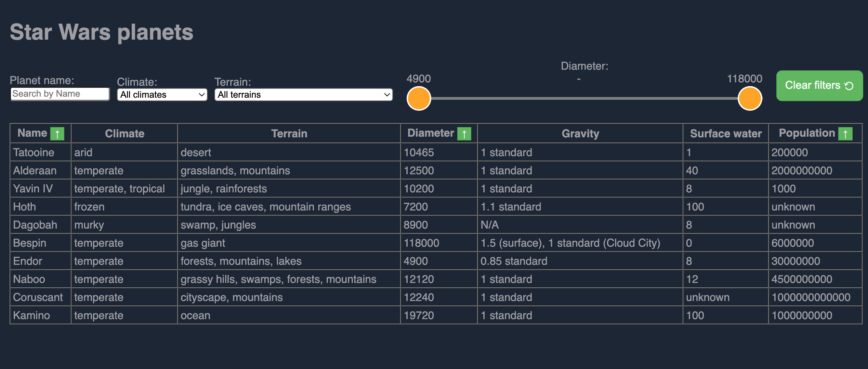Click the Terrain column header
868x369 pixels.
pyautogui.click(x=289, y=134)
